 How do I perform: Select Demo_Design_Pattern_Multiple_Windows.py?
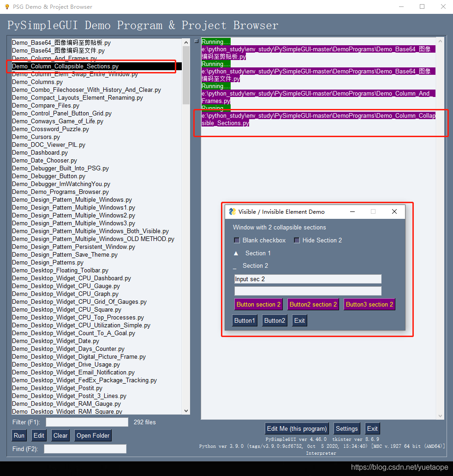pyautogui.click(x=97, y=200)
